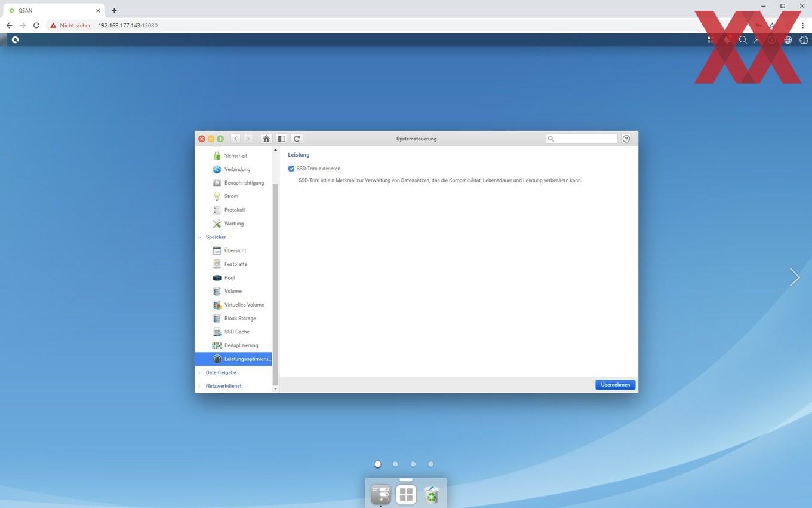Click the address bar URL

click(128, 26)
